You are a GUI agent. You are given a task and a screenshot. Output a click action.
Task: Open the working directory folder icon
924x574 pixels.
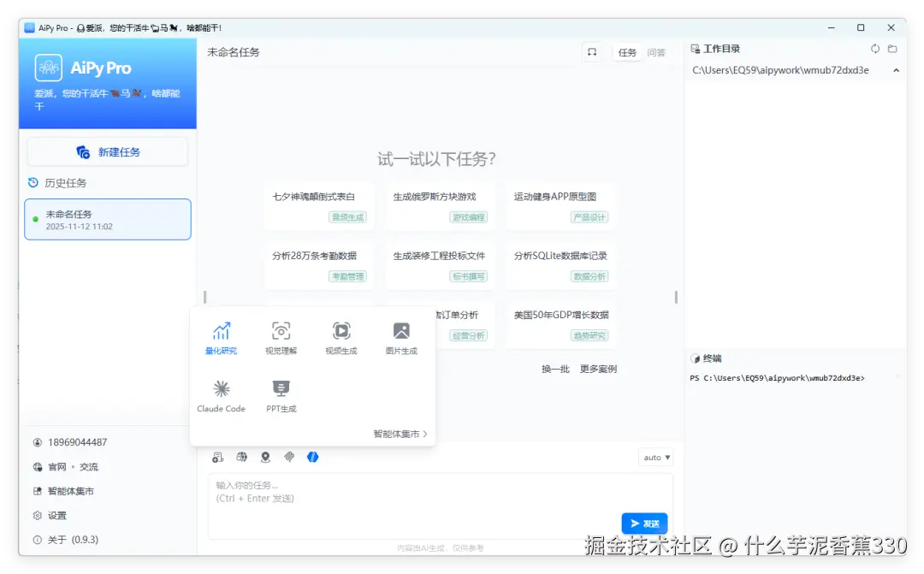coord(892,49)
